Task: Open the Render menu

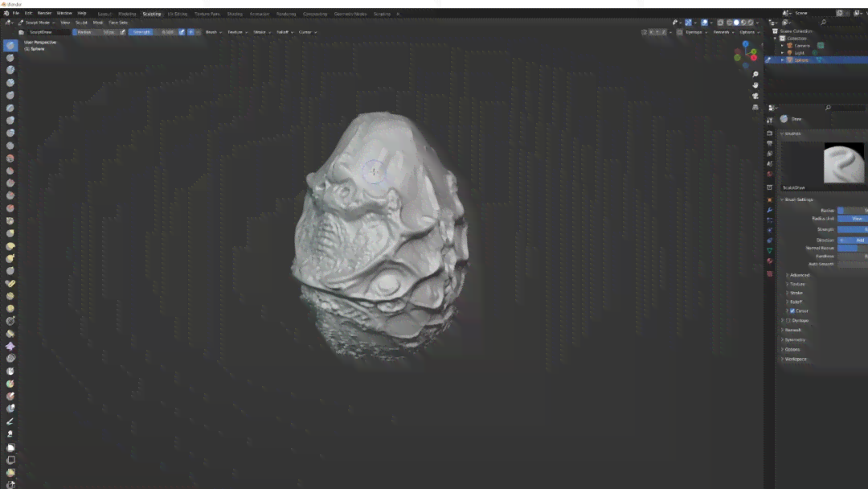Action: [x=44, y=13]
